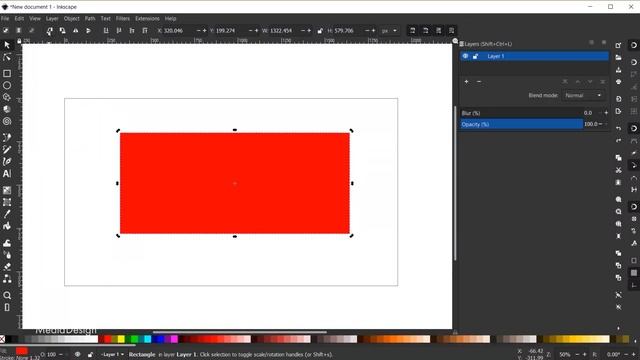Click the no-paint X swatch in palette
Viewport: 640px width, 360px height.
tap(2, 339)
